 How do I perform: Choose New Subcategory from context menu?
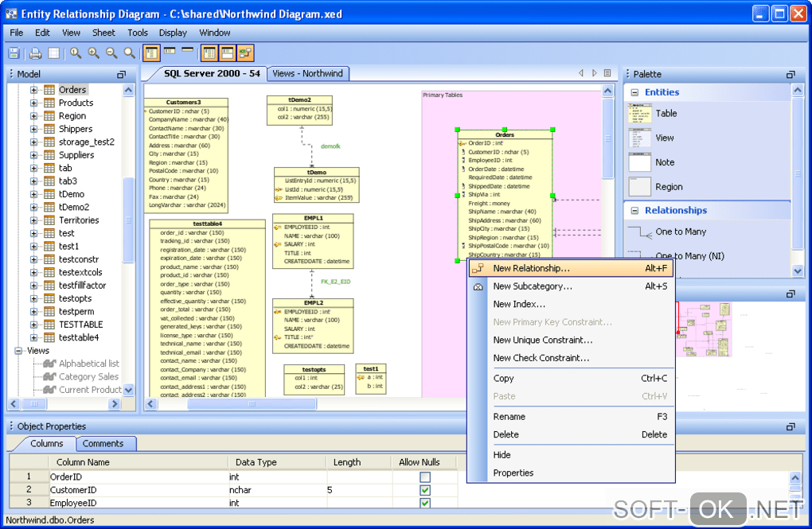(571, 286)
